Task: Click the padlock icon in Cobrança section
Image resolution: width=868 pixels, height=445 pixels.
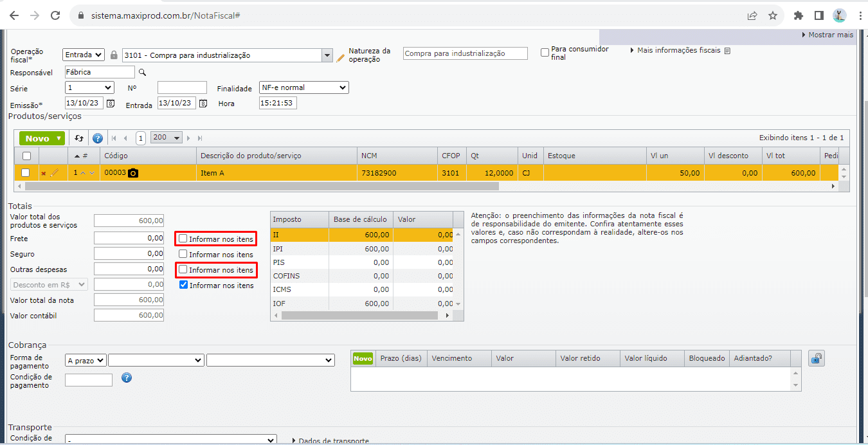Action: pyautogui.click(x=816, y=359)
